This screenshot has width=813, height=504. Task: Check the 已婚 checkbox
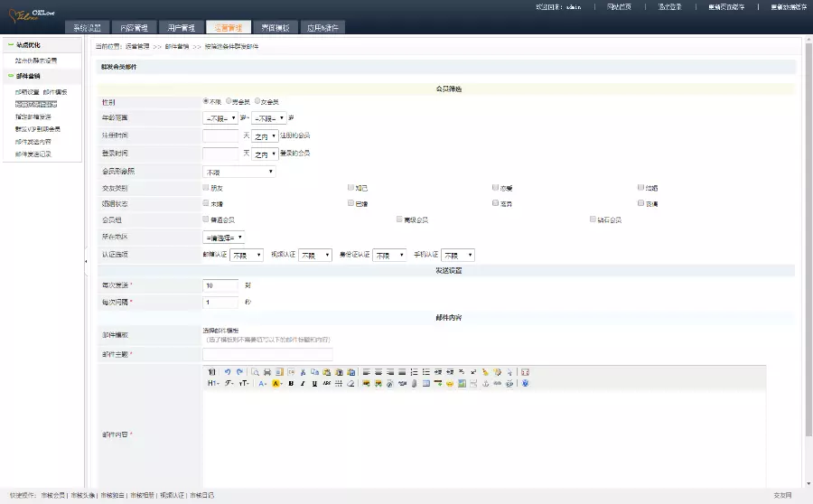[351, 203]
